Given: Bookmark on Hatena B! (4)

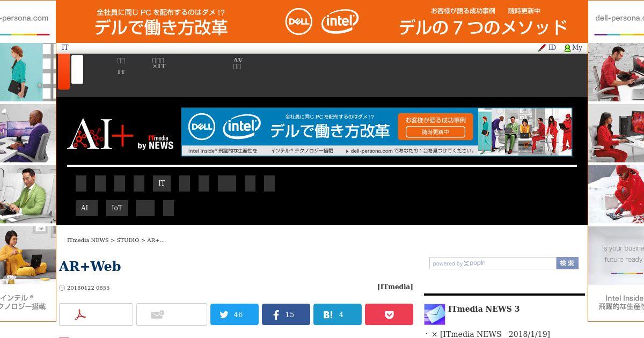Looking at the screenshot, I should point(337,314).
